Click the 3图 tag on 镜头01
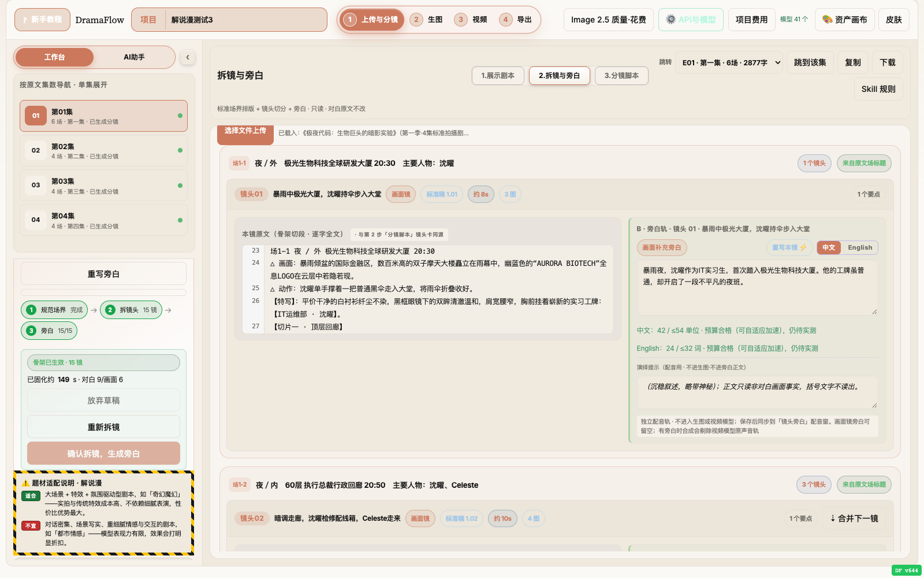The height and width of the screenshot is (578, 924). 510,194
